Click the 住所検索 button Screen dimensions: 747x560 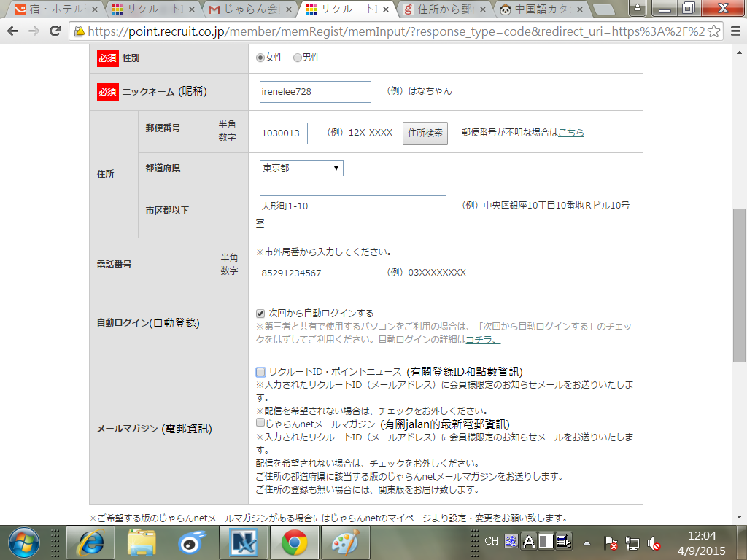coord(425,133)
